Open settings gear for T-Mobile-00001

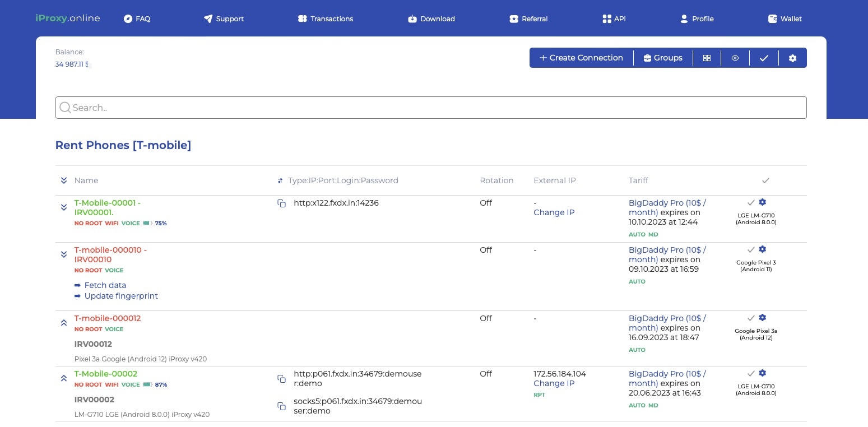click(762, 202)
